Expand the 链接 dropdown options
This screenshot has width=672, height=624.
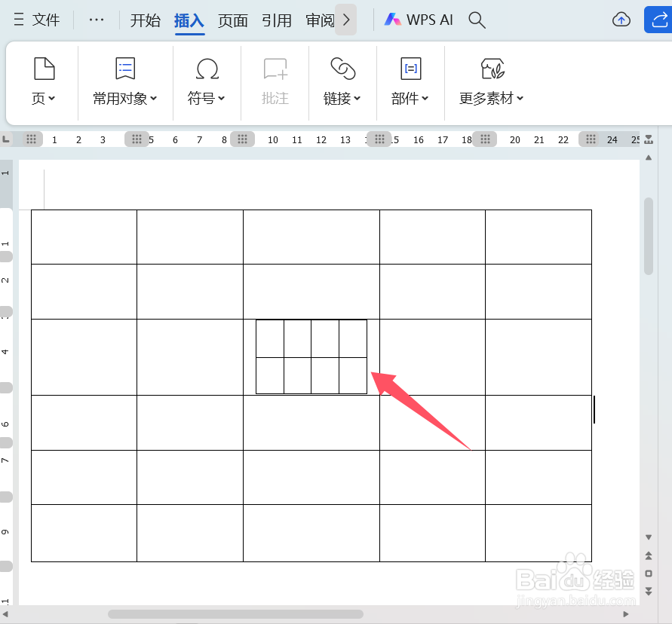coord(356,97)
